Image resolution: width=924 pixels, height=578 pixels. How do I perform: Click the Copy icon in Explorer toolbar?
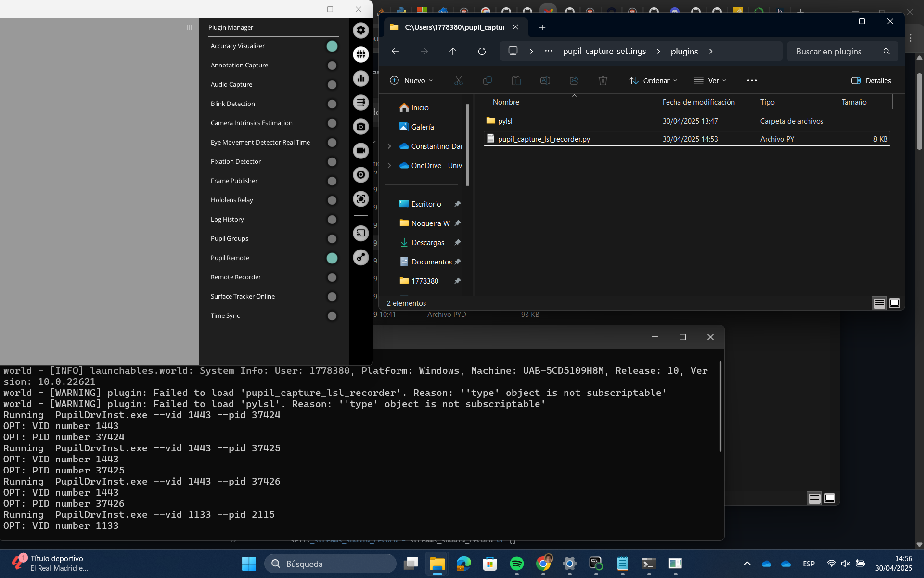tap(488, 80)
